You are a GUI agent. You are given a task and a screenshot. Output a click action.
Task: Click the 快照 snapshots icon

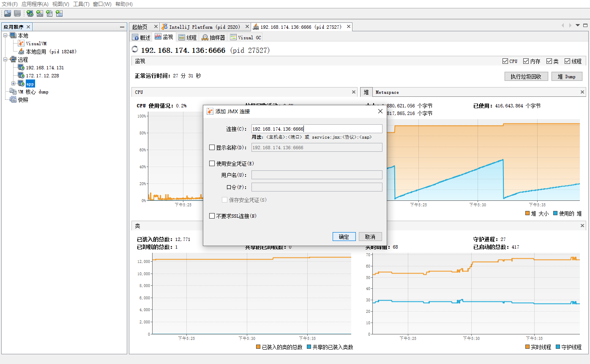pyautogui.click(x=13, y=100)
